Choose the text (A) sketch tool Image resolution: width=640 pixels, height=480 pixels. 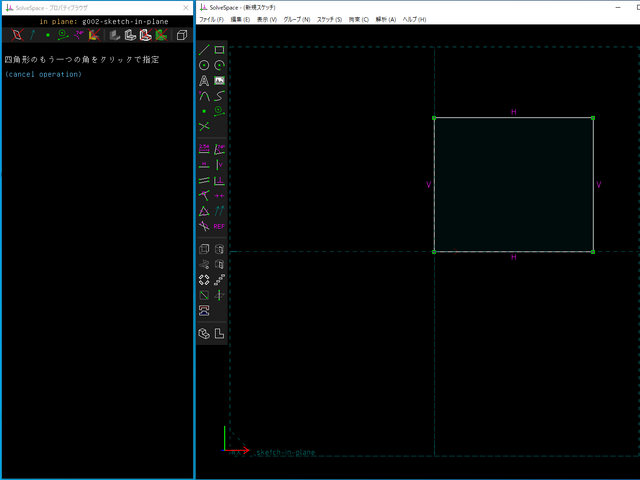pyautogui.click(x=204, y=81)
